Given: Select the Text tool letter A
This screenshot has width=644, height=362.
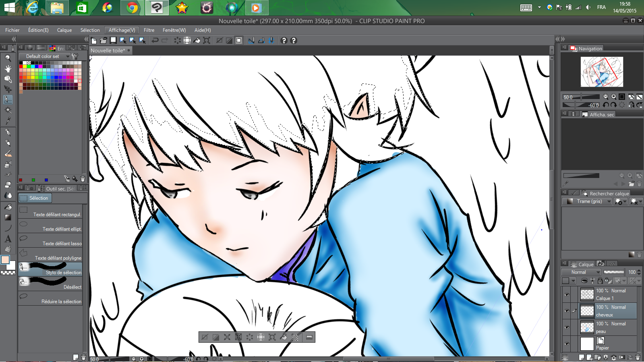Looking at the screenshot, I should coord(8,238).
